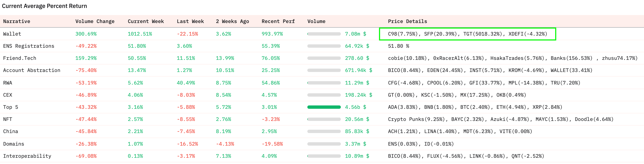Click Top 5 price details ADA, BNB, BTC
Viewport: 644px width, 164px height.
click(475, 107)
